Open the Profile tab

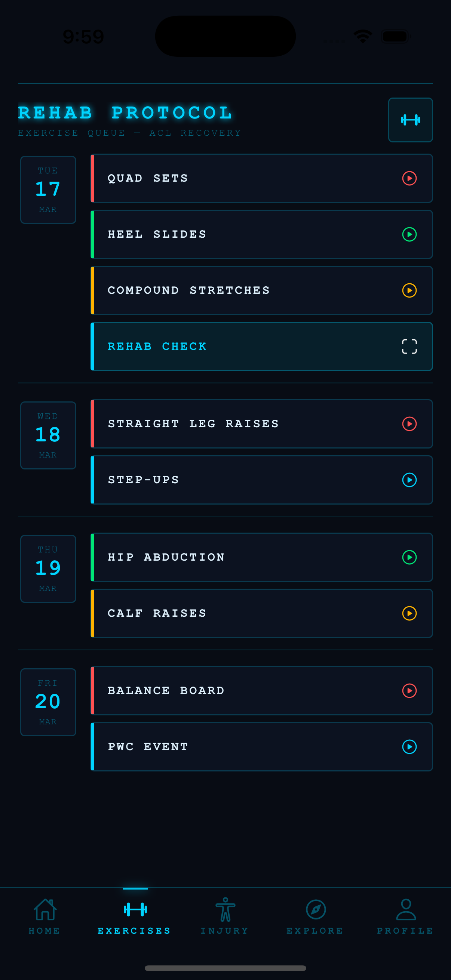point(406,916)
